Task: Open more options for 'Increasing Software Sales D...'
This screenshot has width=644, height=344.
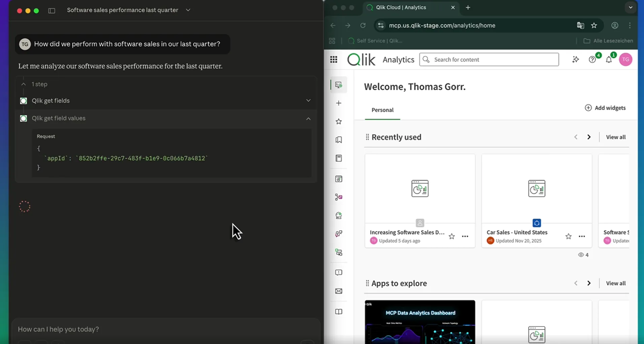Action: pyautogui.click(x=465, y=236)
